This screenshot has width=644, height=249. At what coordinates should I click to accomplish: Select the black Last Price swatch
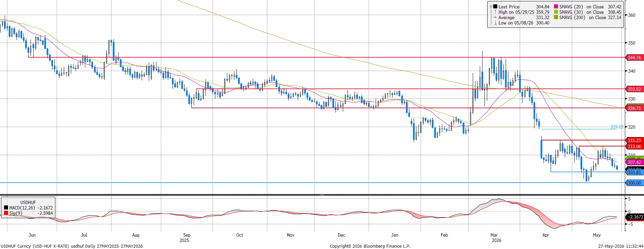pos(495,6)
